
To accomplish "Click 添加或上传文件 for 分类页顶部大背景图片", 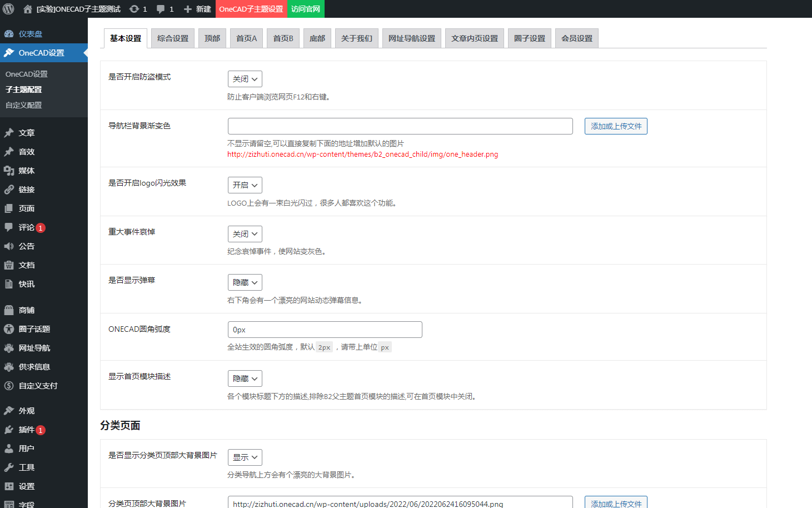I will pyautogui.click(x=616, y=503).
